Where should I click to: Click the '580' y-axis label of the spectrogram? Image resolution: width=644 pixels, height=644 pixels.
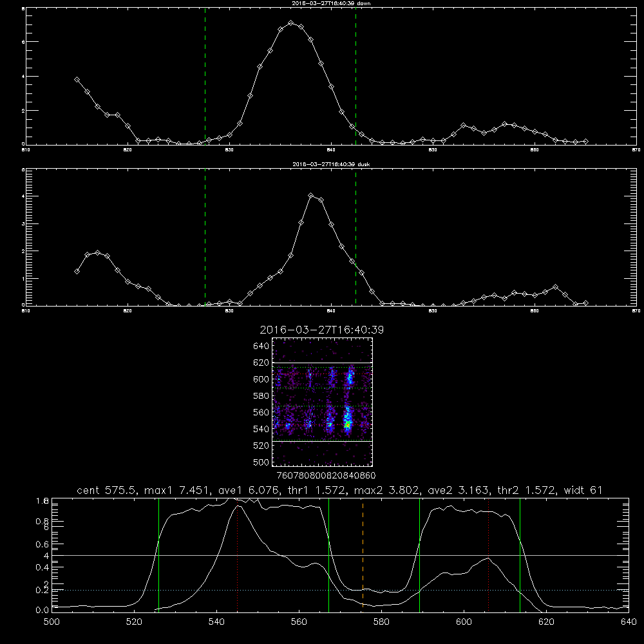click(261, 396)
